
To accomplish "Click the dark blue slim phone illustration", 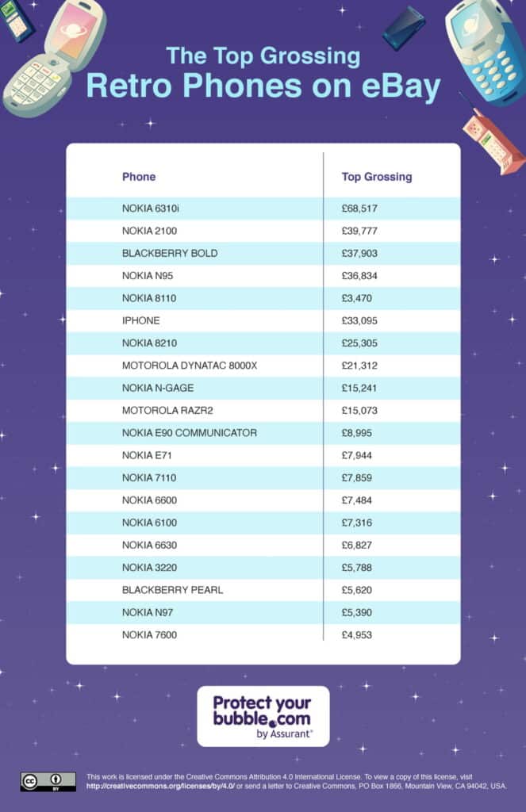I will click(x=404, y=29).
